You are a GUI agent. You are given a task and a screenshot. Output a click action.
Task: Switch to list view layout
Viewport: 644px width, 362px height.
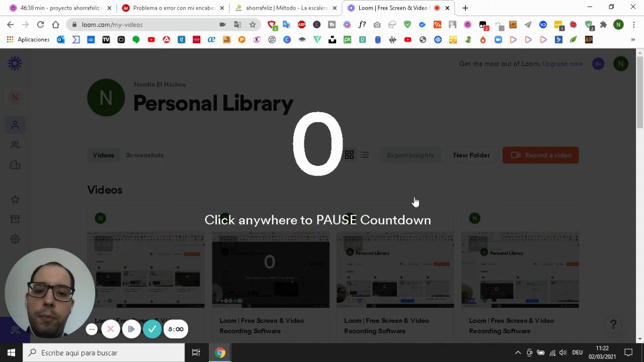365,155
